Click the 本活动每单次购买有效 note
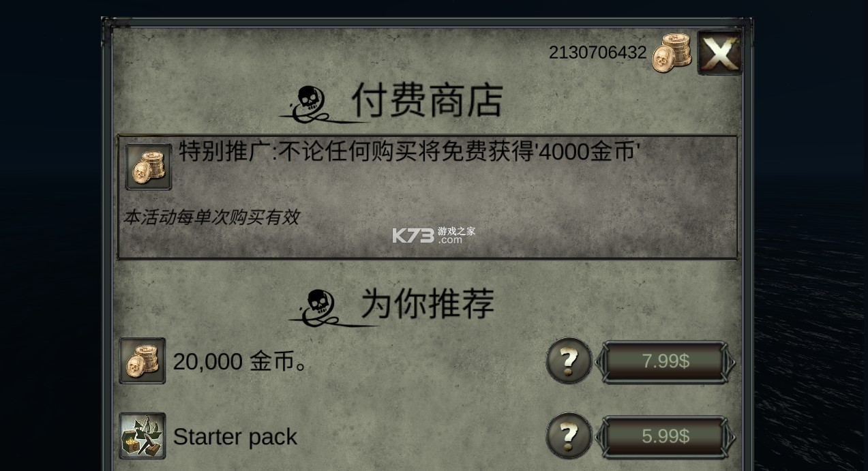Screen dimensions: 868x471 pos(211,217)
